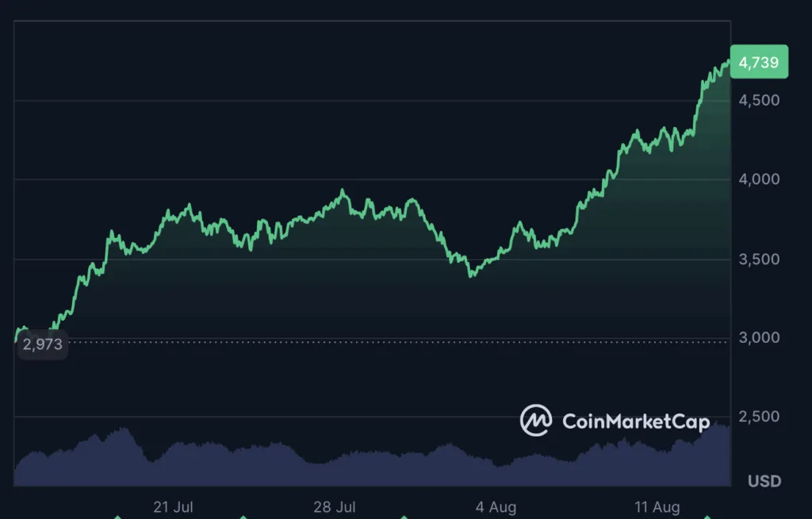This screenshot has width=812, height=519.
Task: Click the green 4,739 current price tag
Action: [x=758, y=62]
